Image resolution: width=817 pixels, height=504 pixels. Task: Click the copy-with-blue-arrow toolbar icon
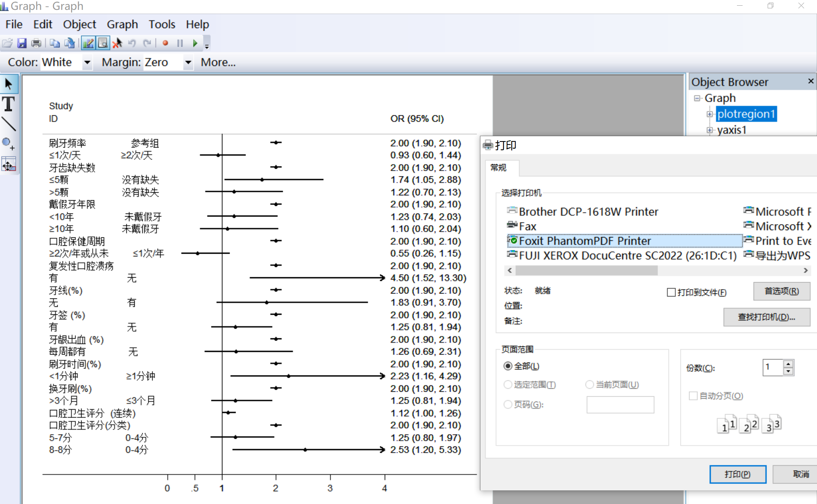click(x=69, y=43)
